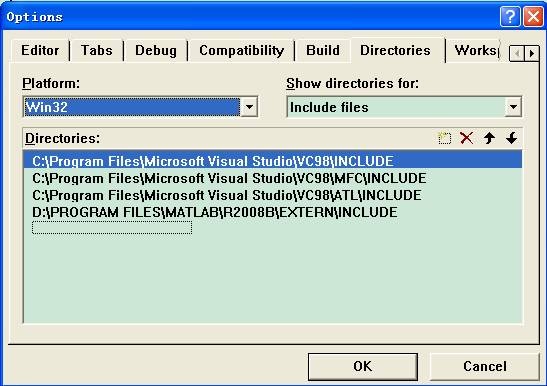Confirm settings with the OK button

coord(363,366)
